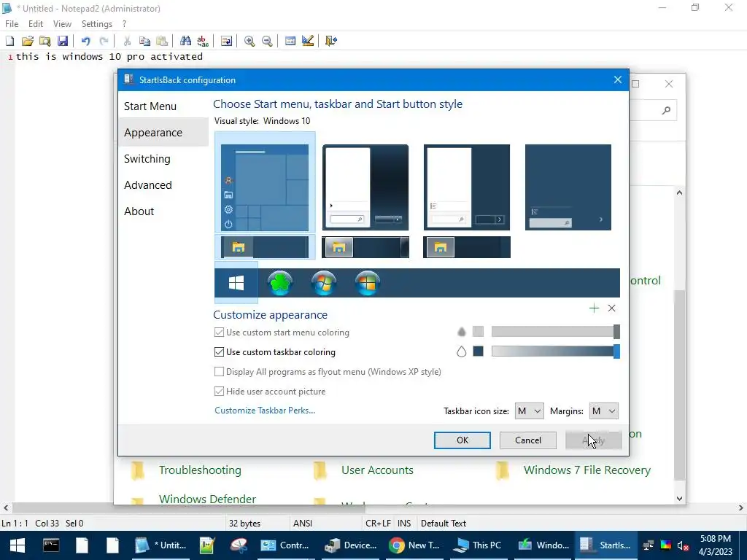Click the Browse file icon in Notepad2 toolbar
This screenshot has height=560, width=747.
pos(45,41)
